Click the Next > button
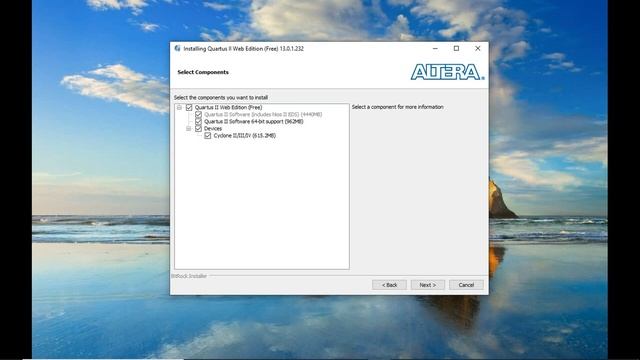The width and height of the screenshot is (640, 360). coord(427,285)
